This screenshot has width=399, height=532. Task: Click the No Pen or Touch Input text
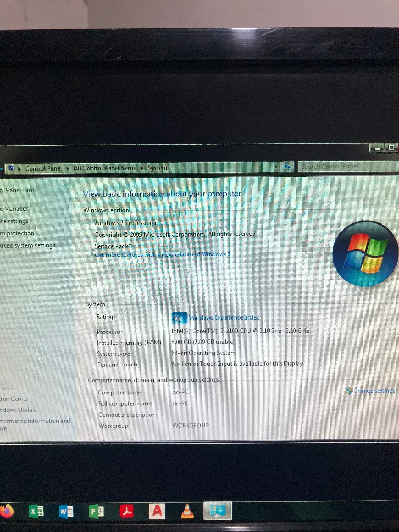237,364
